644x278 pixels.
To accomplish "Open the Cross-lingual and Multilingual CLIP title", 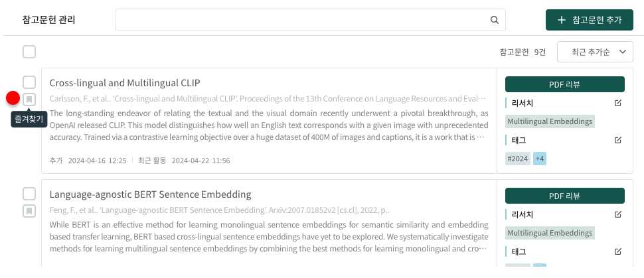I will pos(125,83).
